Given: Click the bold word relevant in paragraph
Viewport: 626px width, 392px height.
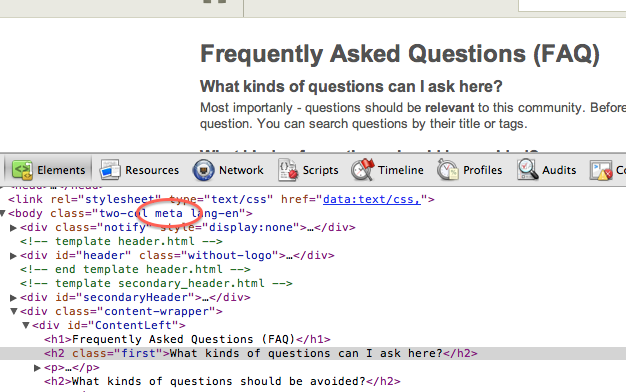Looking at the screenshot, I should pos(450,108).
